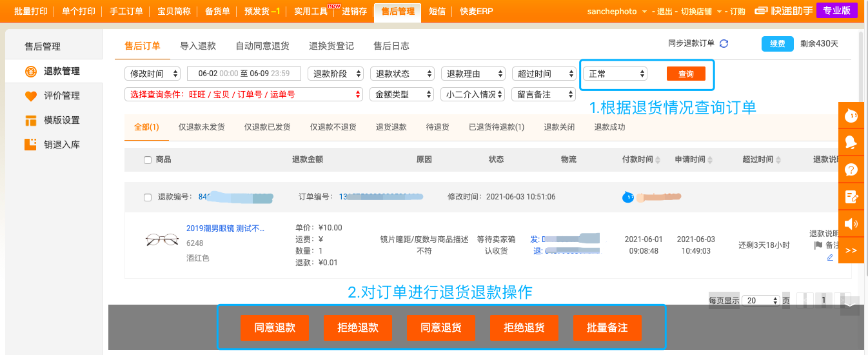Tick the select-all checkbox beside 商品
The height and width of the screenshot is (355, 868).
click(148, 160)
